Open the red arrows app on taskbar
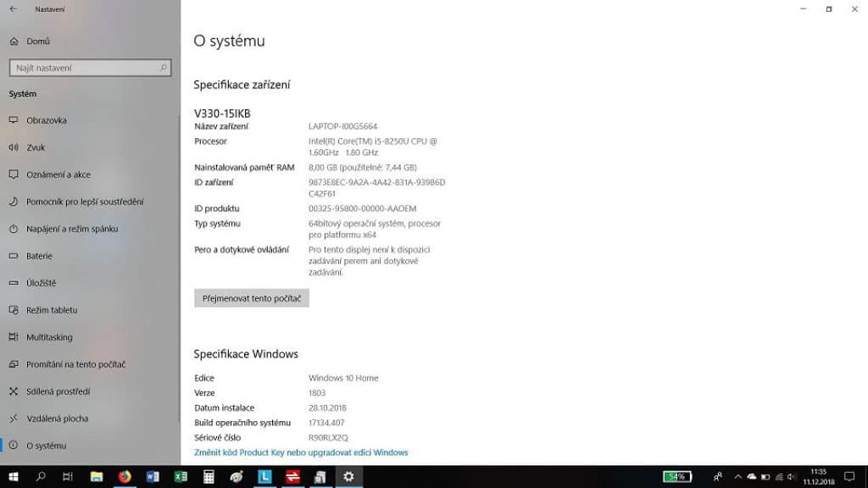Screen dimensions: 868x488 (x=292, y=476)
